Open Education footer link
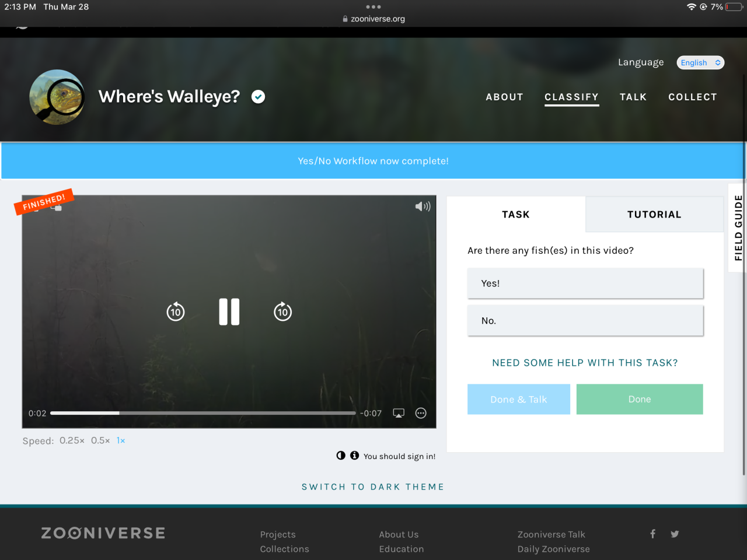The image size is (747, 560). 402,549
